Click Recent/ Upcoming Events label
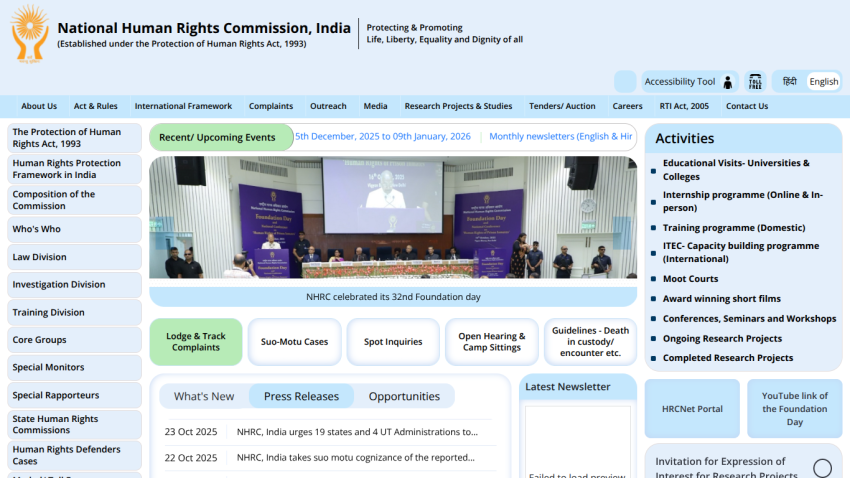 click(x=221, y=138)
